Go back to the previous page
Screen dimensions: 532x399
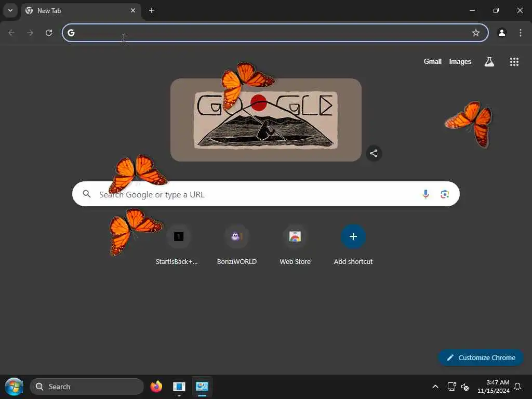click(x=11, y=33)
